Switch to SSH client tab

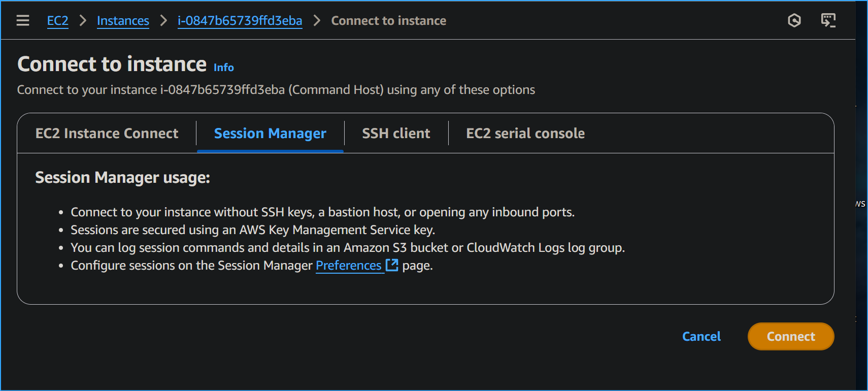coord(396,133)
